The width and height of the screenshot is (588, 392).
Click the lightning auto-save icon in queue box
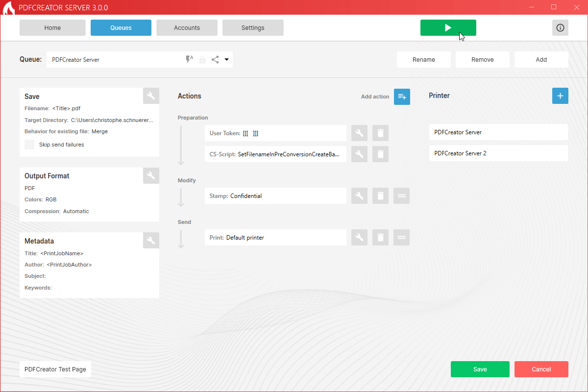[x=189, y=59]
